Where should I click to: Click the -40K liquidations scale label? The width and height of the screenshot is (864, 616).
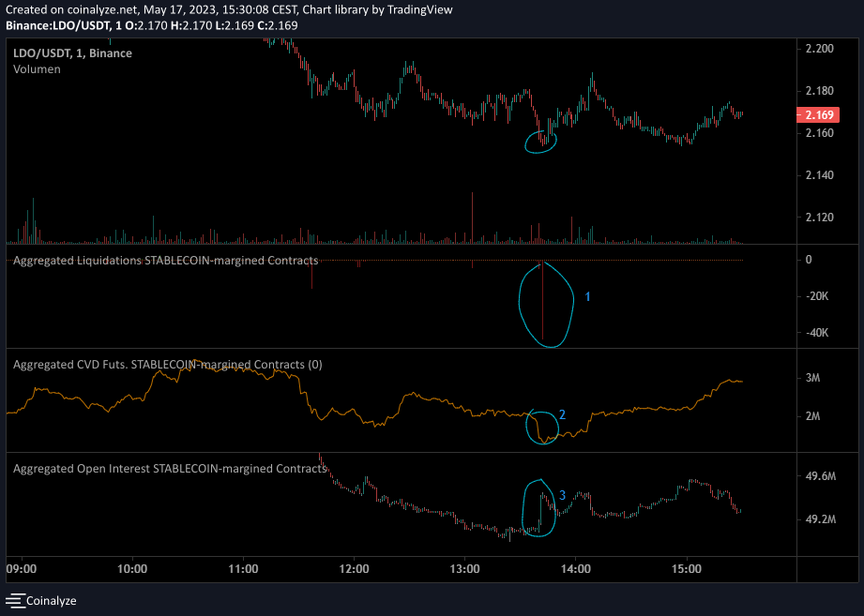pos(817,333)
